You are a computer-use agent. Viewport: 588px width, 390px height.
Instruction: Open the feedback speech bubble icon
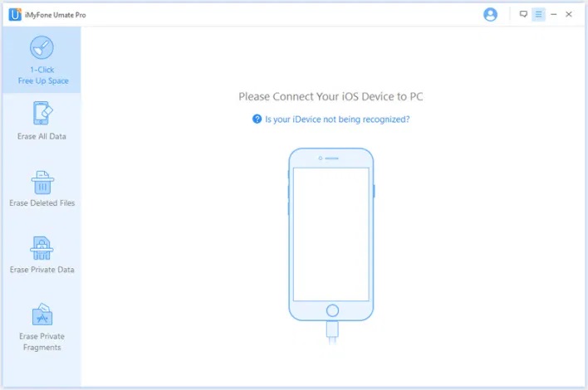[x=523, y=14]
